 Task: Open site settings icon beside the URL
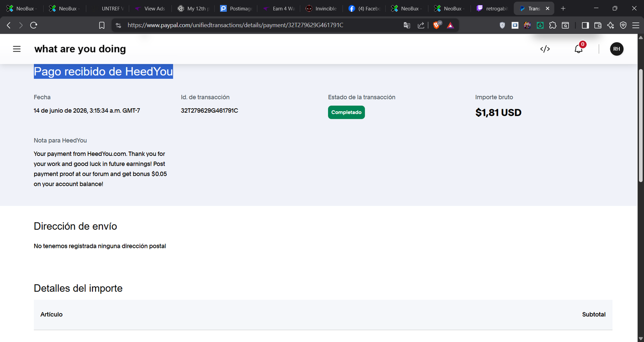tap(118, 25)
